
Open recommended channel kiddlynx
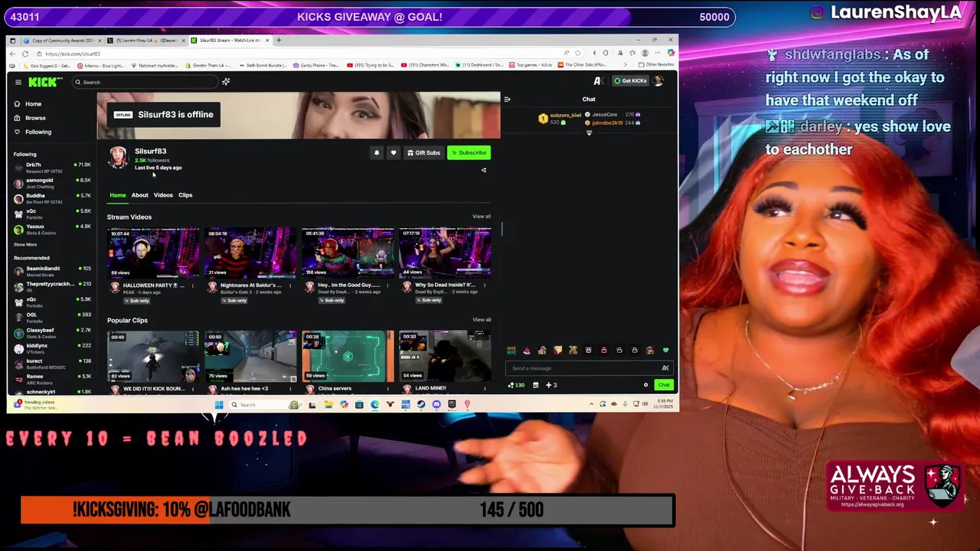click(52, 347)
